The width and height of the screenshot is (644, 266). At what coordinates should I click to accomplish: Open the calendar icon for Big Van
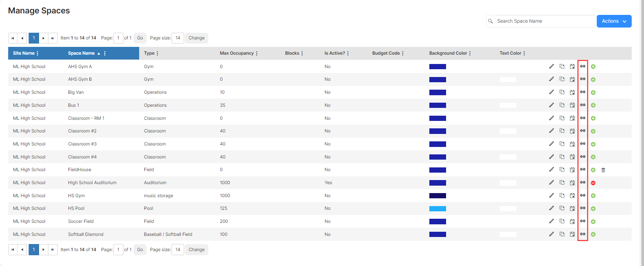572,92
